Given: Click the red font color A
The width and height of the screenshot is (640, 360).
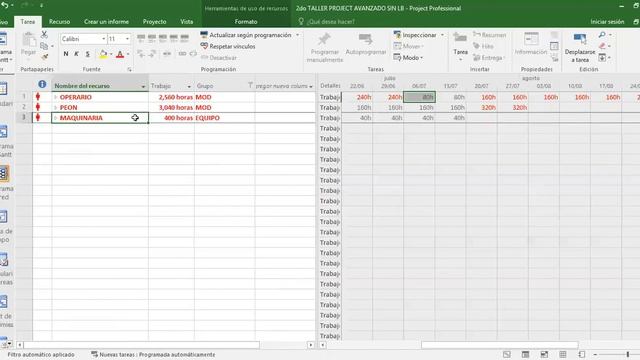Looking at the screenshot, I should [x=120, y=54].
